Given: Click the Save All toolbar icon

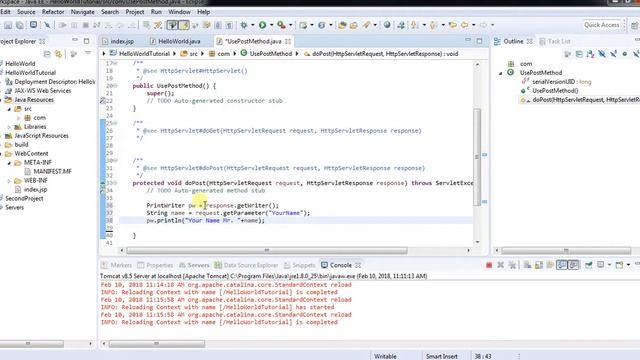Looking at the screenshot, I should click(x=19, y=25).
